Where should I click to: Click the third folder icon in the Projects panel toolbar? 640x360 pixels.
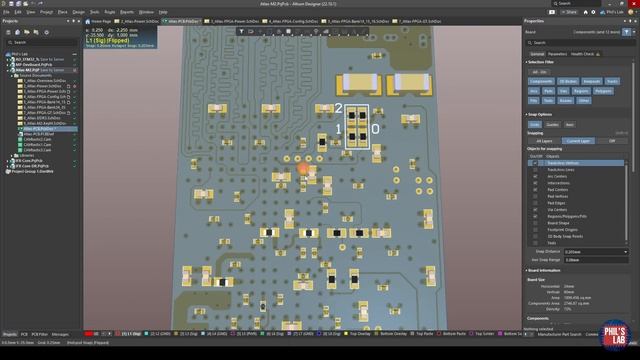(27, 32)
